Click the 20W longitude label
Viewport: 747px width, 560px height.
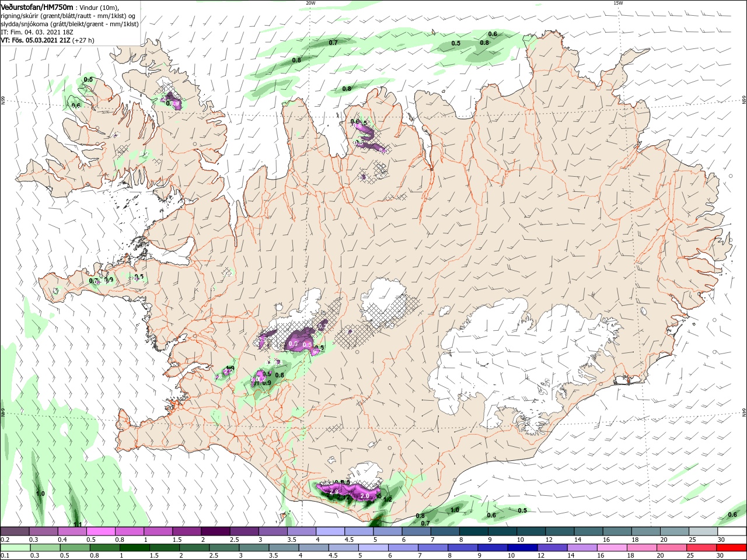tap(310, 3)
